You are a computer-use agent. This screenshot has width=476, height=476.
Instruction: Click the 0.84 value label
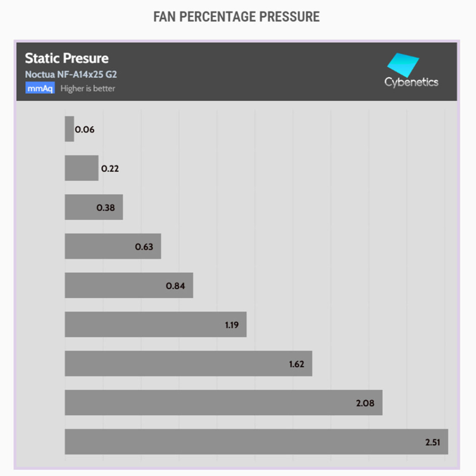[175, 286]
